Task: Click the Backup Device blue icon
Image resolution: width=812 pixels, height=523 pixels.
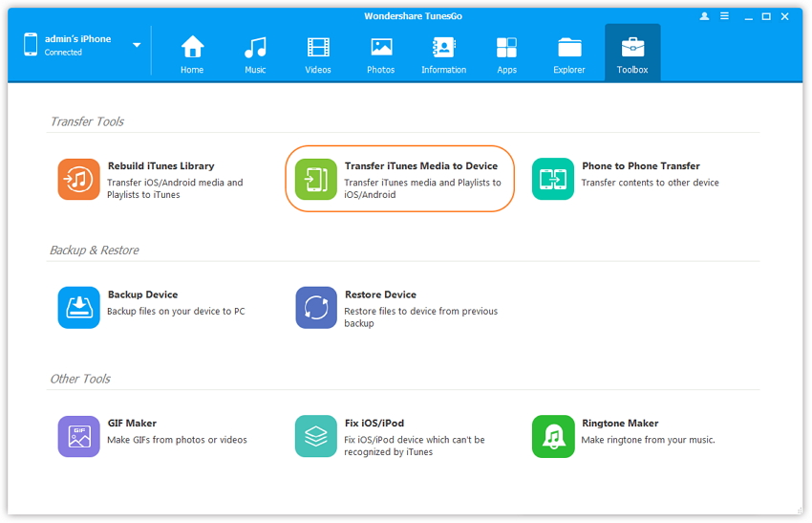Action: [78, 308]
